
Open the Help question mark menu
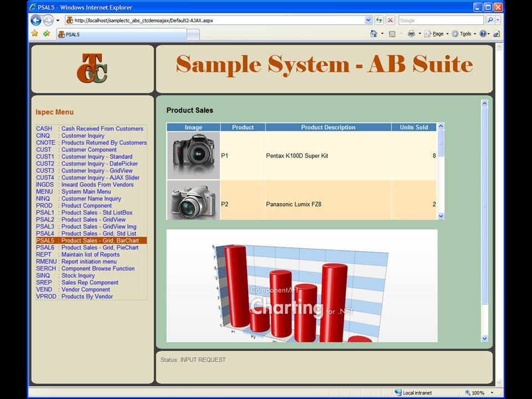[484, 34]
